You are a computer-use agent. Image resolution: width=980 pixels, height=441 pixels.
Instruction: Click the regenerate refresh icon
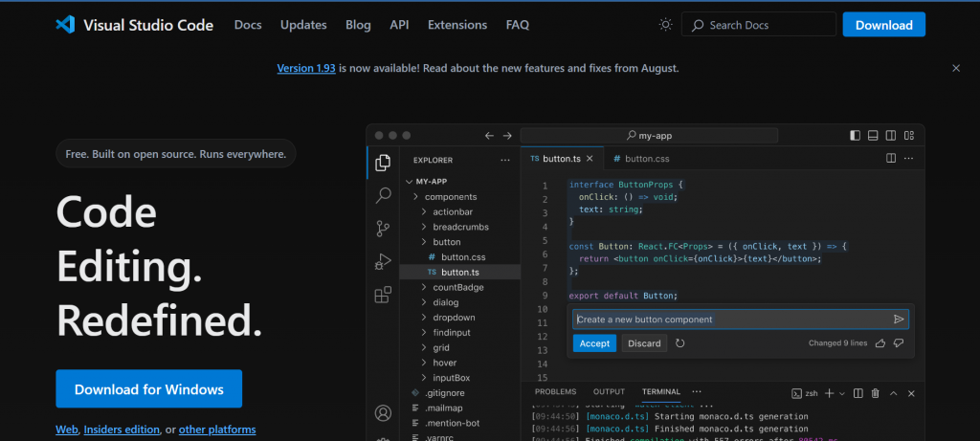[x=680, y=342]
